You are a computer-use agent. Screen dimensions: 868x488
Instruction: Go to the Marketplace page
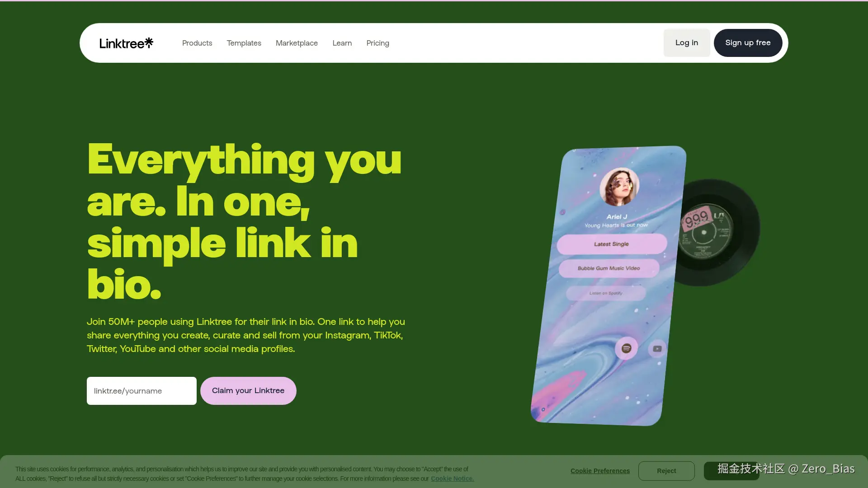[x=297, y=43]
